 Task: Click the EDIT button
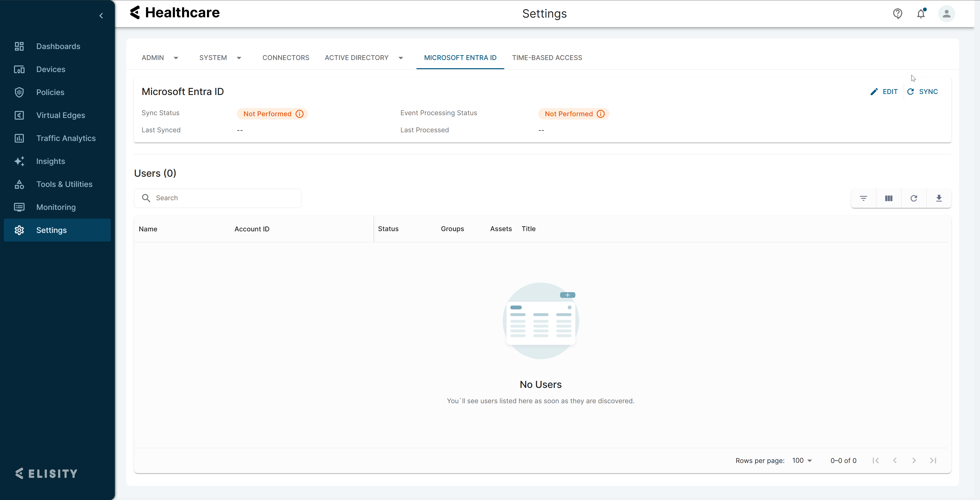(884, 92)
